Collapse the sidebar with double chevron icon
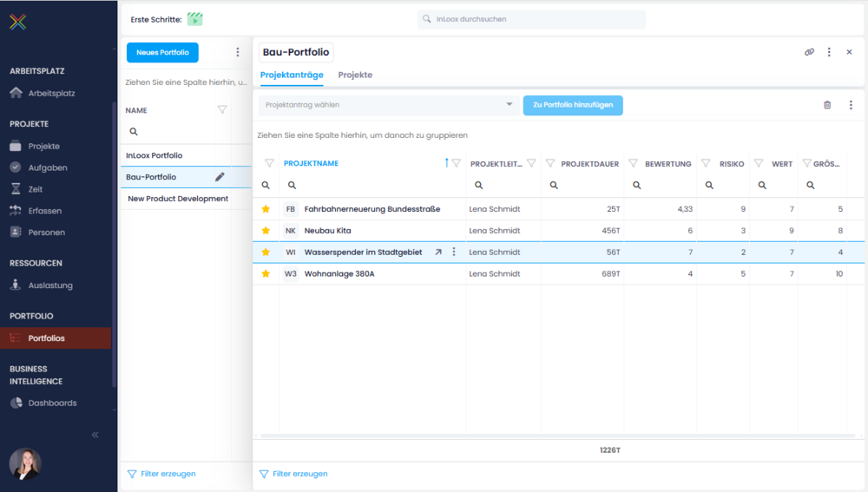The image size is (868, 492). point(95,435)
